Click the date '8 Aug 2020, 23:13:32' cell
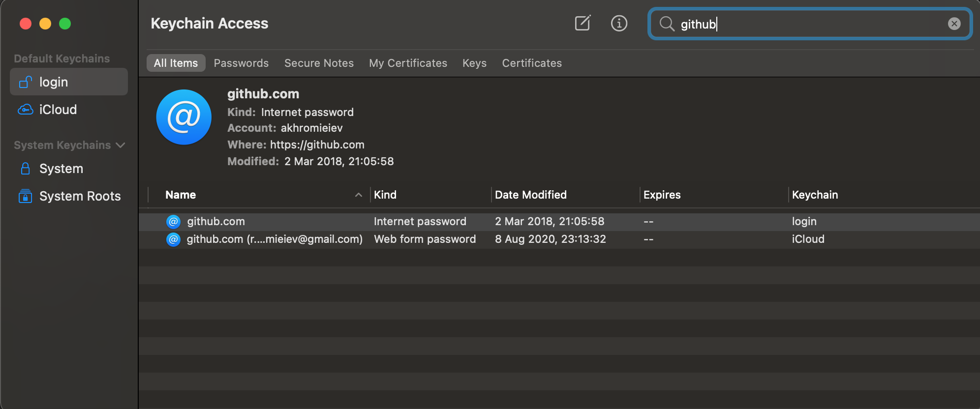 click(x=551, y=239)
